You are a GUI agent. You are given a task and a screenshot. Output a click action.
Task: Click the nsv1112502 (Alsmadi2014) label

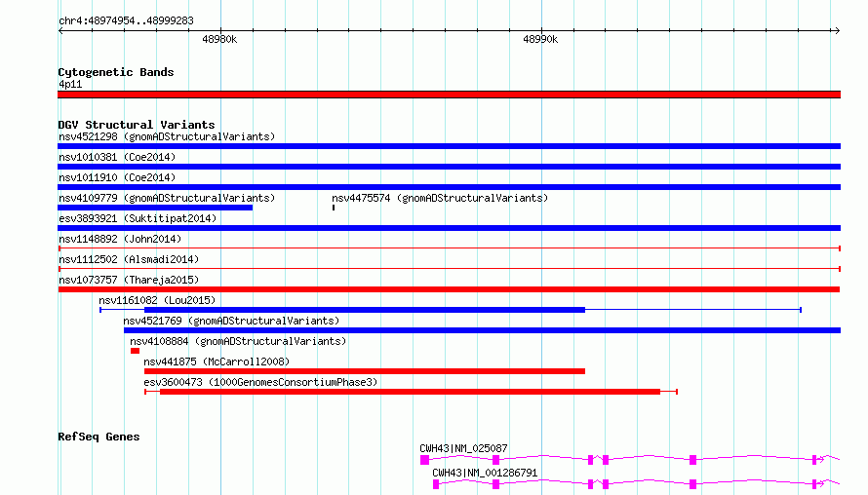point(129,259)
